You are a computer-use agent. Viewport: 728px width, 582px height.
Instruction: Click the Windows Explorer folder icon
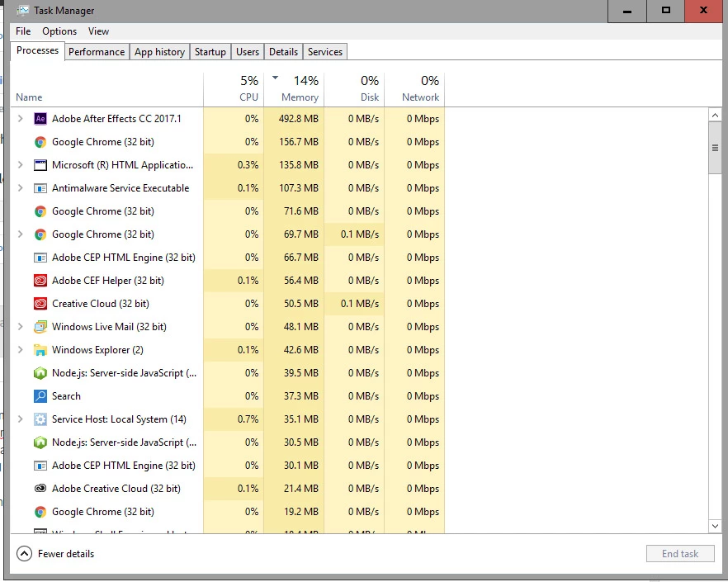tap(40, 350)
